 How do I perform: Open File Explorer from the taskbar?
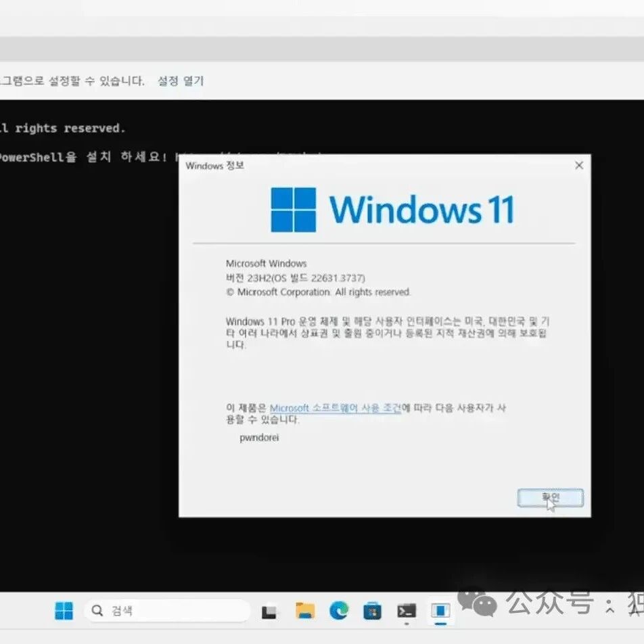pyautogui.click(x=304, y=611)
